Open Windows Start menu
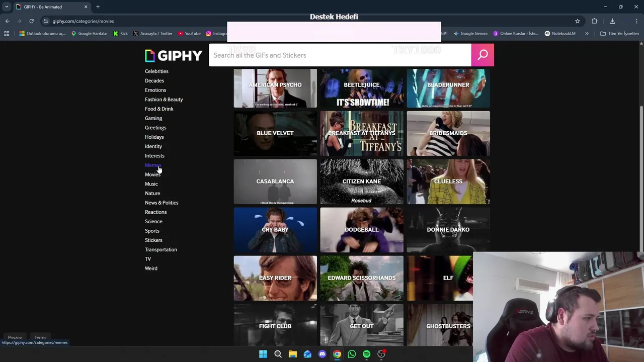This screenshot has height=362, width=644. tap(263, 354)
